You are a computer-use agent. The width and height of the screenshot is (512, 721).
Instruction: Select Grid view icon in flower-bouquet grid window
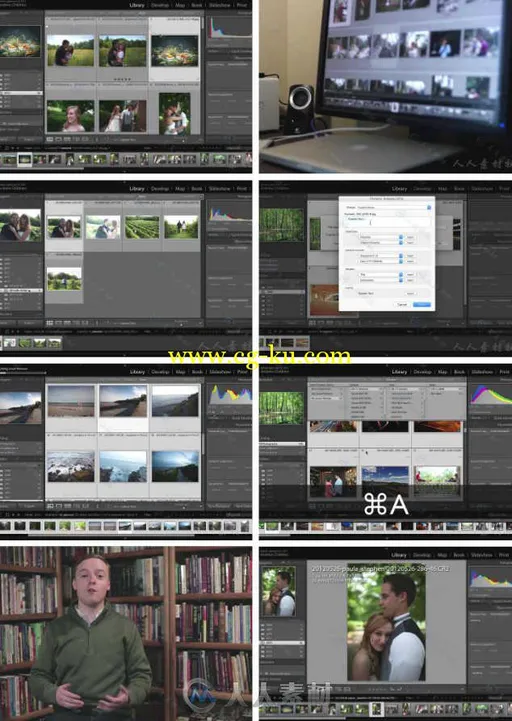(x=50, y=139)
